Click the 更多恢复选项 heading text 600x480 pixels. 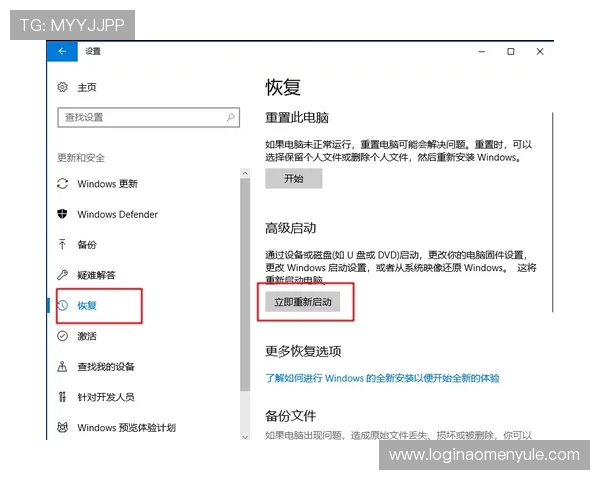click(x=303, y=351)
